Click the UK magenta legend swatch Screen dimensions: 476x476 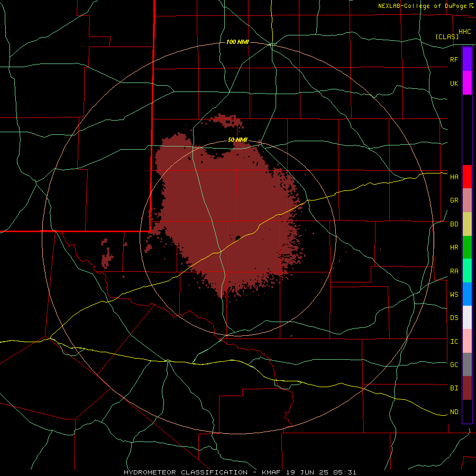pyautogui.click(x=467, y=83)
